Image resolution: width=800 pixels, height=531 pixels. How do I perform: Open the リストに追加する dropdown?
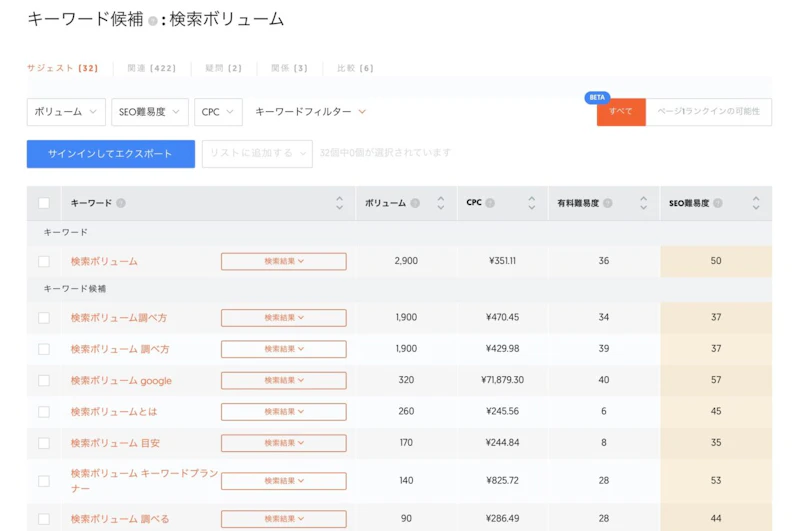click(257, 154)
